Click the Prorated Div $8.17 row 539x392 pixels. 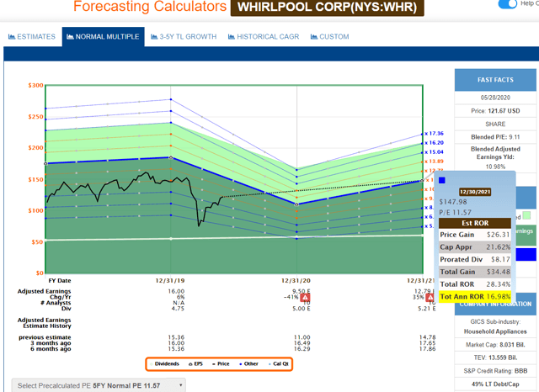(475, 259)
